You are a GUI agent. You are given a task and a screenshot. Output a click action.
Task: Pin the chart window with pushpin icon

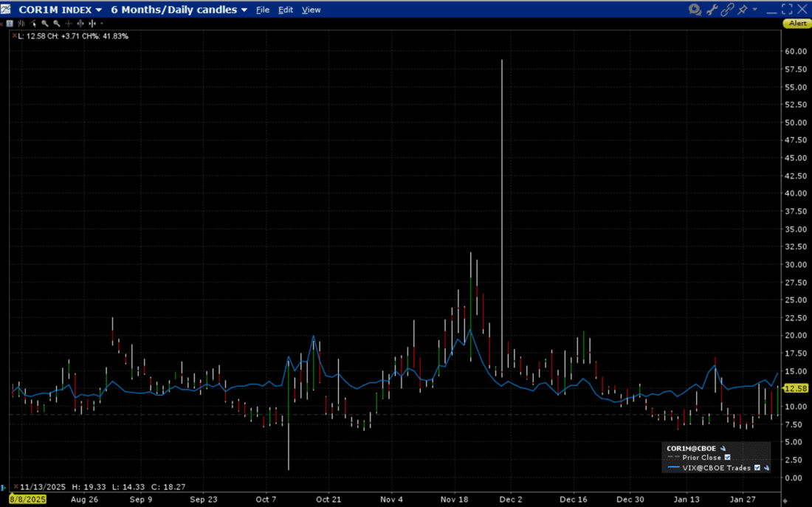coord(743,10)
